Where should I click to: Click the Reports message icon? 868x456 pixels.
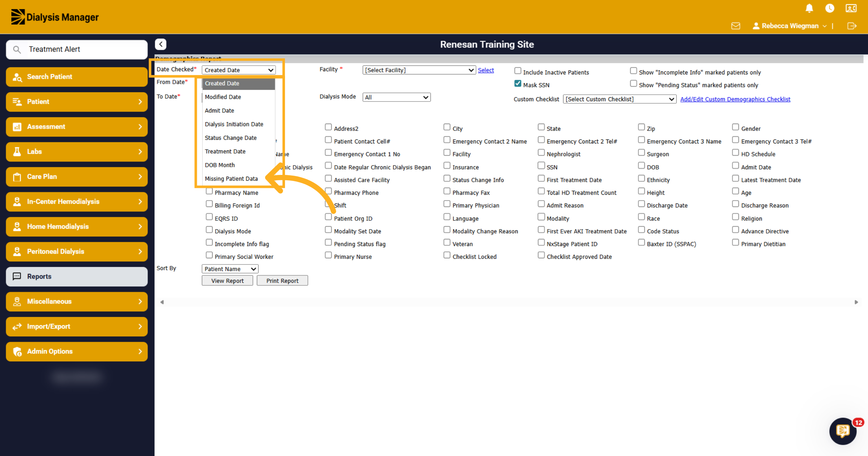pyautogui.click(x=17, y=276)
